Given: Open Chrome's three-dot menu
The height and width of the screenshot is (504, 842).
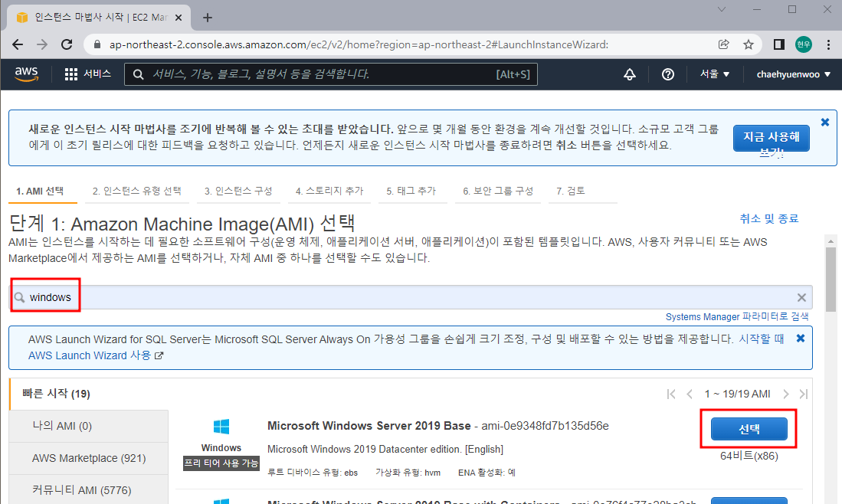Looking at the screenshot, I should point(829,45).
